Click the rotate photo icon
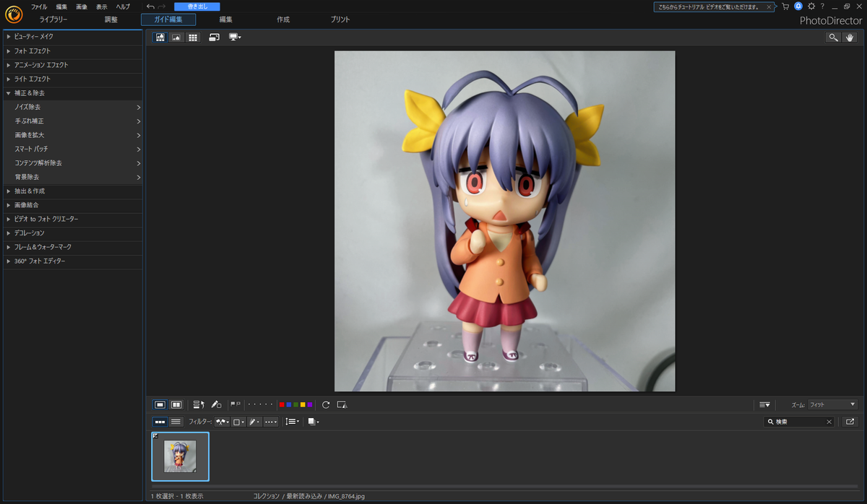The width and height of the screenshot is (867, 504). (x=326, y=405)
